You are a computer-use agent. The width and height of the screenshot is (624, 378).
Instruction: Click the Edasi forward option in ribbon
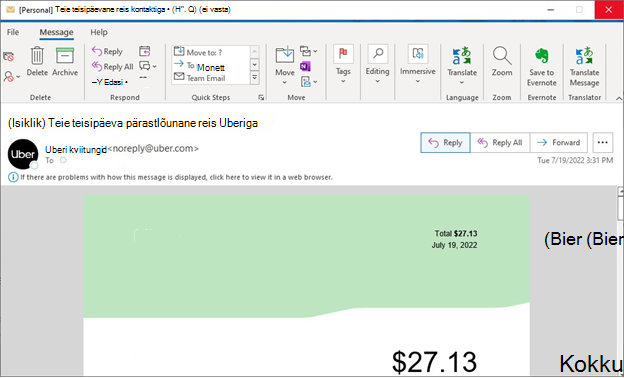pyautogui.click(x=110, y=82)
